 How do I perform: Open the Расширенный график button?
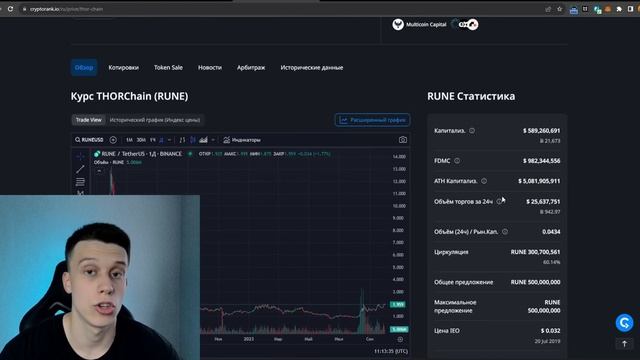pyautogui.click(x=373, y=120)
